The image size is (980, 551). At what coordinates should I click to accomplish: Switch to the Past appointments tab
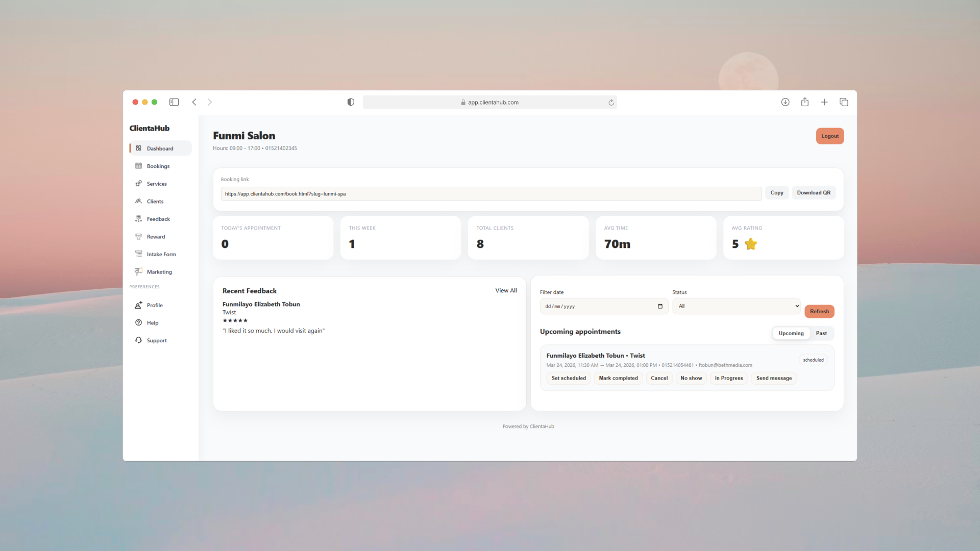[821, 333]
